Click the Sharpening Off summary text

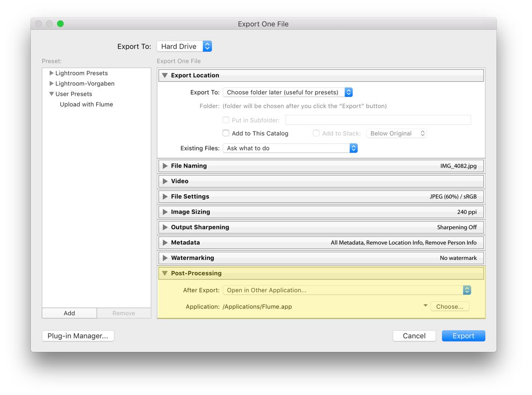457,227
